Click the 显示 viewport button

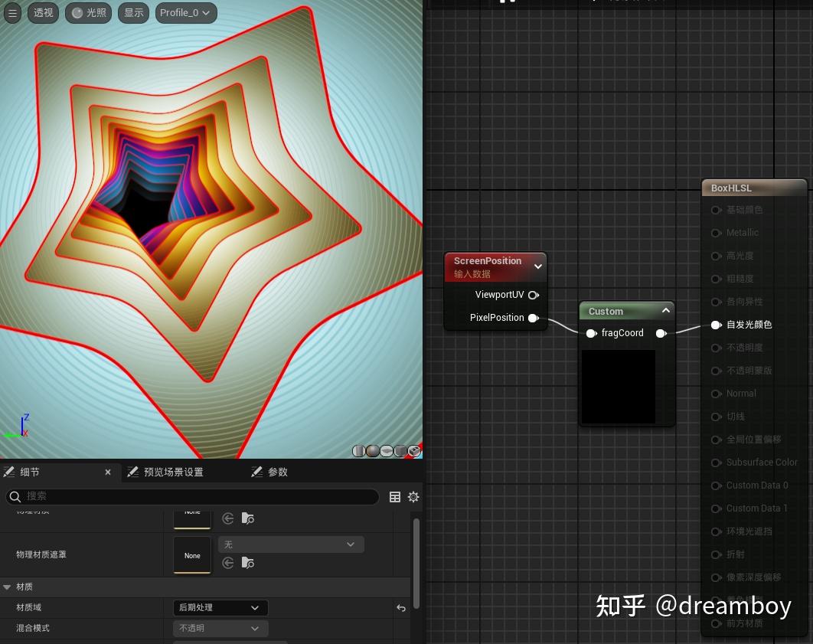point(134,13)
